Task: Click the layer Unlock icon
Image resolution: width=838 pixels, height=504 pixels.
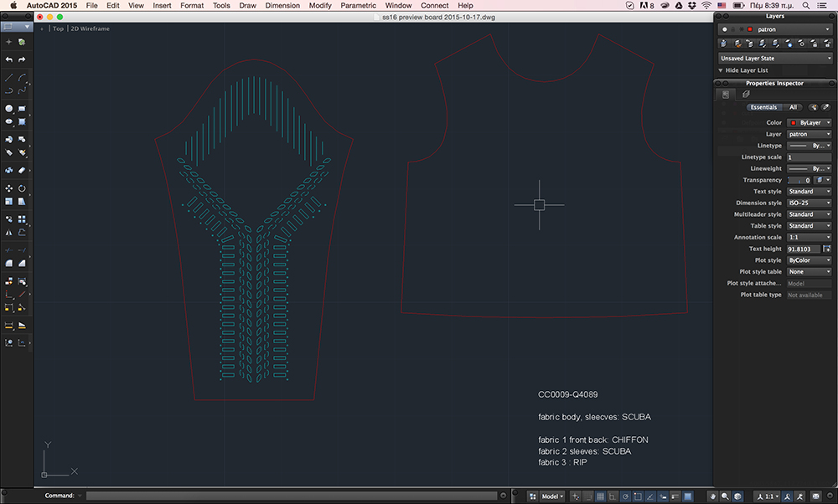Action: (827, 44)
